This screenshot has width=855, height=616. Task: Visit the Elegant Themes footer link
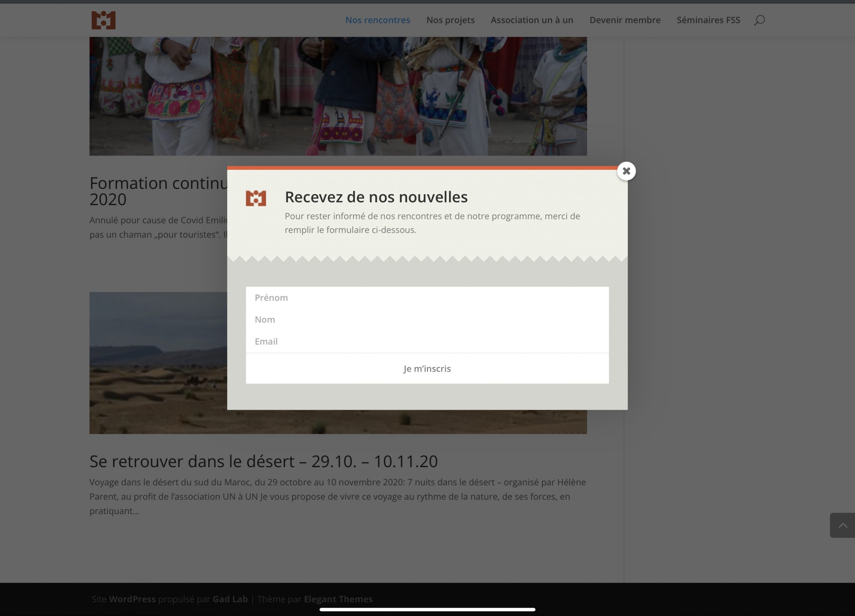click(338, 599)
